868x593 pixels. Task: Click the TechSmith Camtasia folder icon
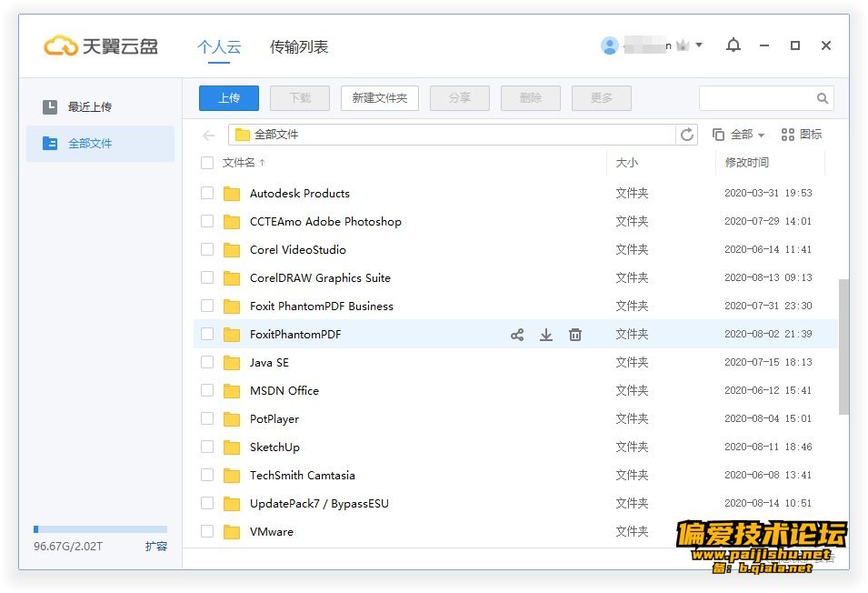click(x=232, y=476)
